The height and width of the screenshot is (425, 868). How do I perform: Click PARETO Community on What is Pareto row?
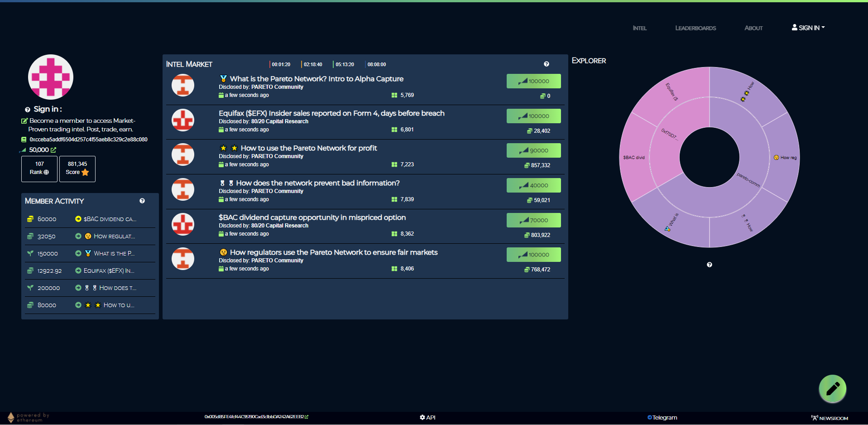pyautogui.click(x=277, y=87)
